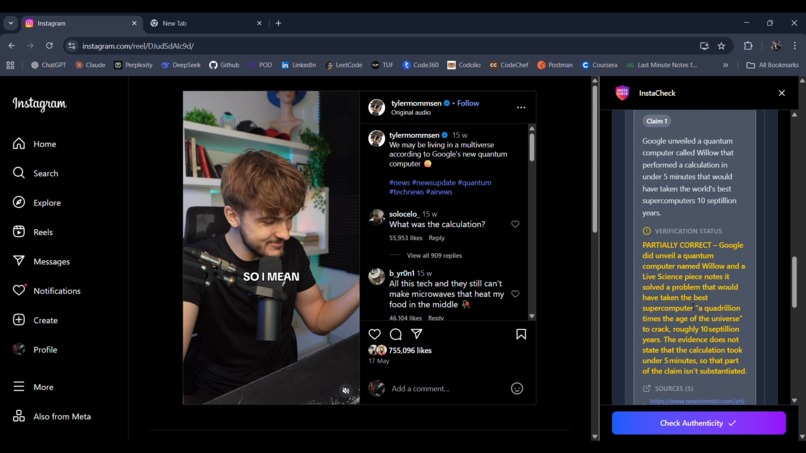Screen dimensions: 806x453
Task: Open Also from Meta menu
Action: pos(51,416)
